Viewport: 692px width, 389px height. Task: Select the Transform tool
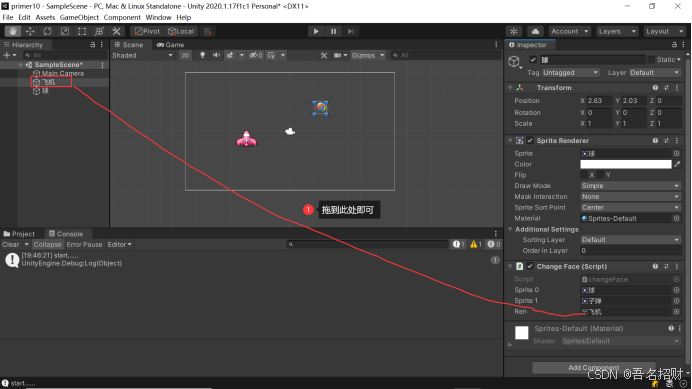click(x=99, y=31)
